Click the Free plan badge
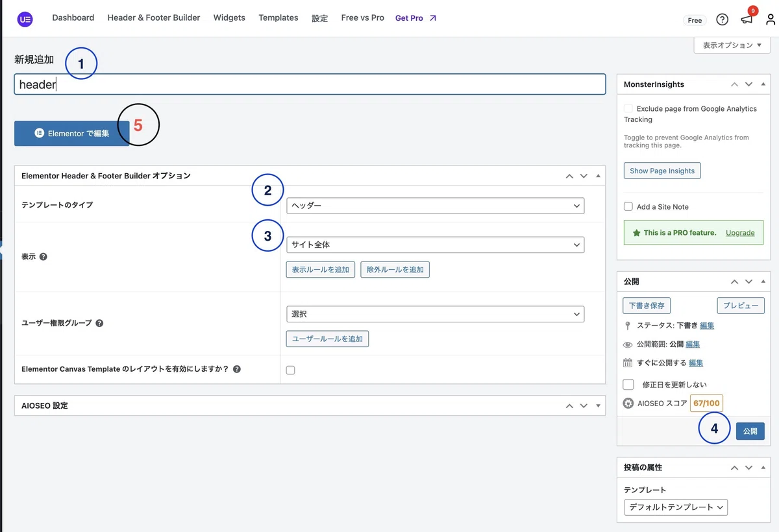The image size is (779, 532). [x=695, y=20]
